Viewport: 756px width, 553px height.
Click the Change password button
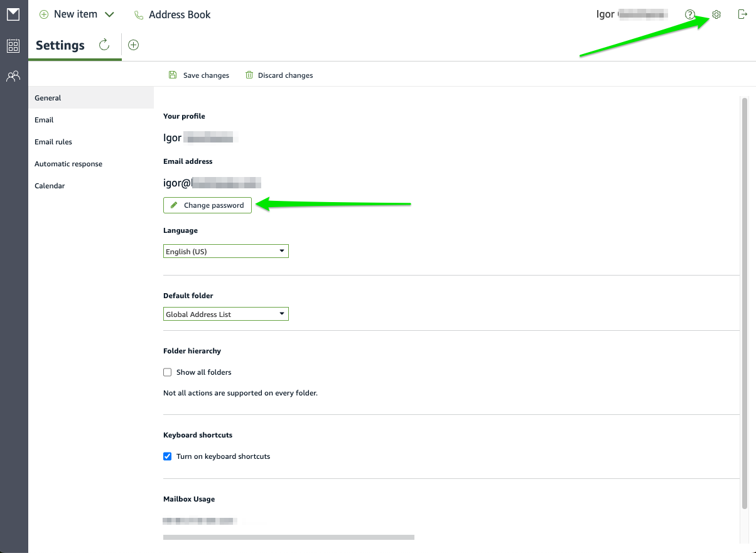pos(207,205)
